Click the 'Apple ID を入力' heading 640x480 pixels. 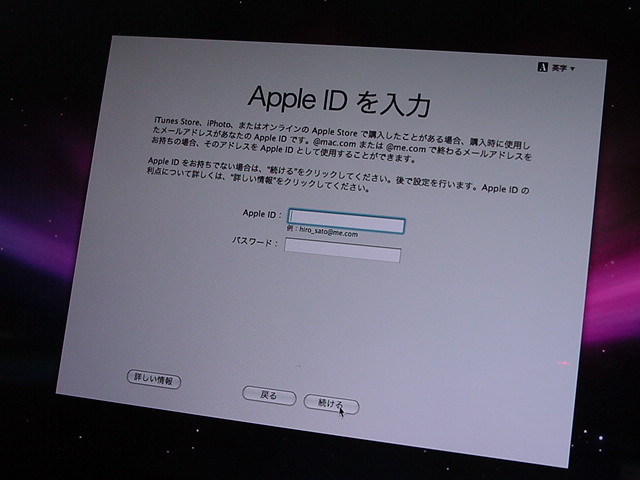(x=339, y=101)
